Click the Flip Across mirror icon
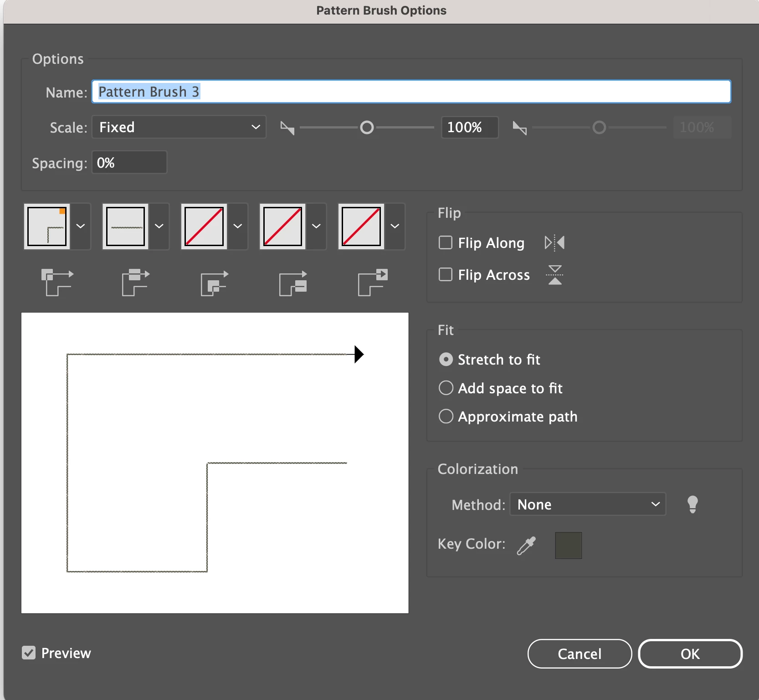759x700 pixels. [x=554, y=275]
